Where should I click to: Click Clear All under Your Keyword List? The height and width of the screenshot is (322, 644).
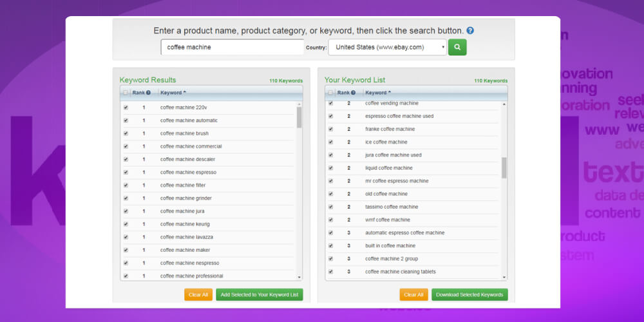pos(413,294)
